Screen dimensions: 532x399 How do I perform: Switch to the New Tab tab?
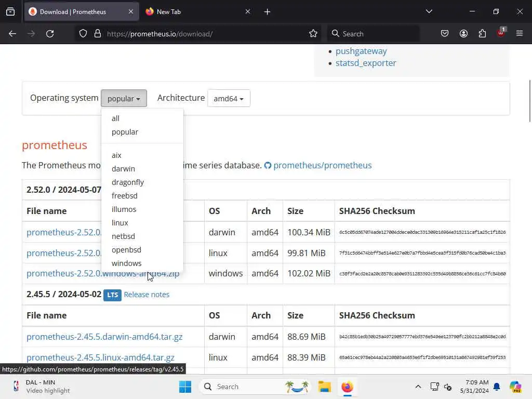point(198,11)
